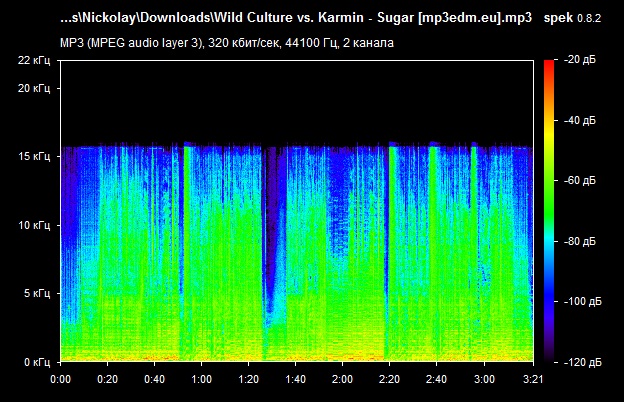This screenshot has width=624, height=402.
Task: Click the '3:21' end time label
Action: [x=533, y=379]
